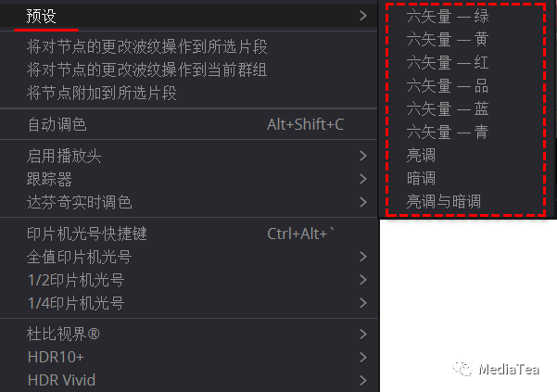
Task: Expand the 启用播放头 submenu arrow
Action: (362, 156)
